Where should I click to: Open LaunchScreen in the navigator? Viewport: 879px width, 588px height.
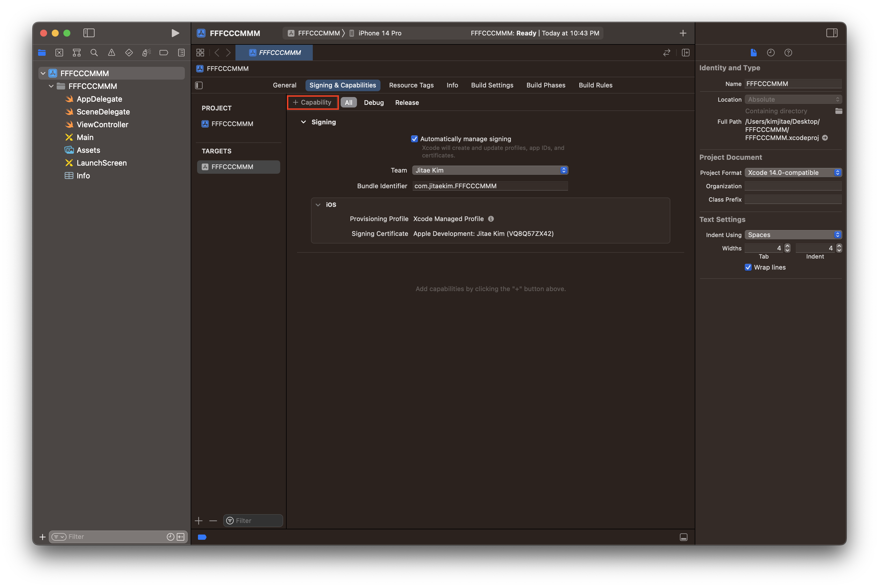click(x=101, y=163)
